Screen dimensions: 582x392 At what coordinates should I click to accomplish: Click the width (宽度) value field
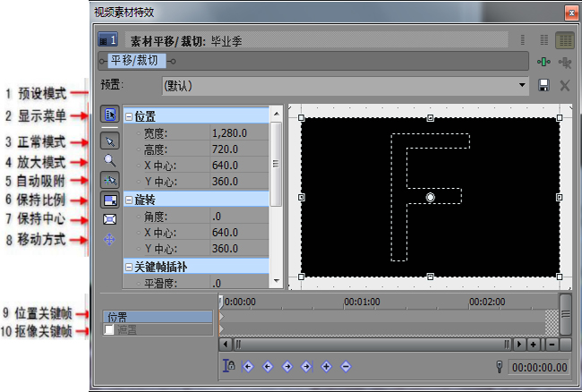click(x=237, y=132)
